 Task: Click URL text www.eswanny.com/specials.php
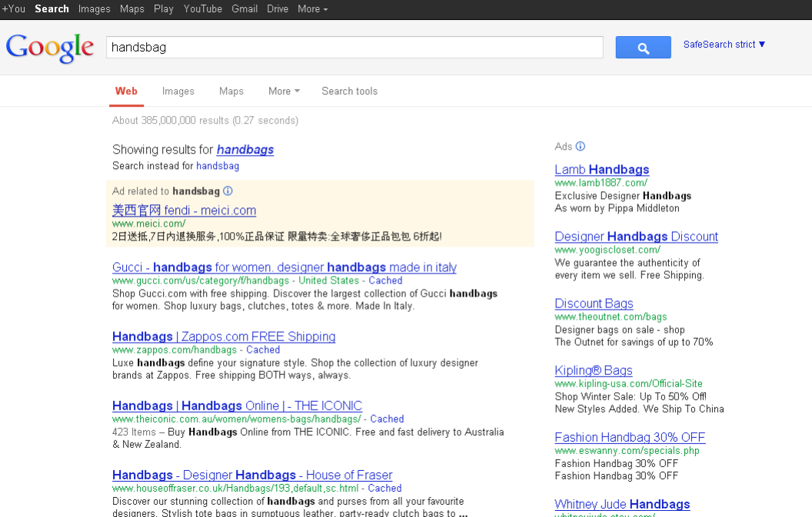tap(627, 450)
